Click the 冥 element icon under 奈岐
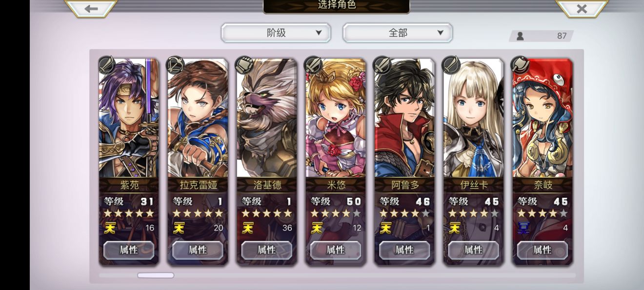The height and width of the screenshot is (290, 644). [523, 228]
